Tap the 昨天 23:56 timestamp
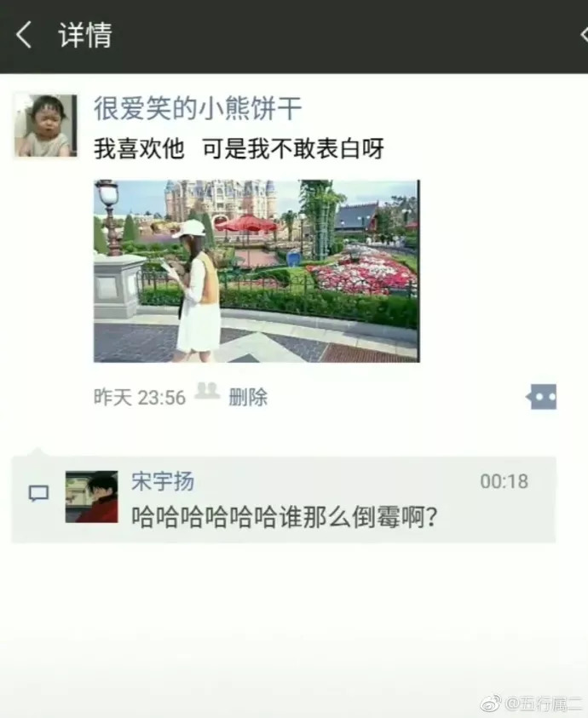 [139, 398]
